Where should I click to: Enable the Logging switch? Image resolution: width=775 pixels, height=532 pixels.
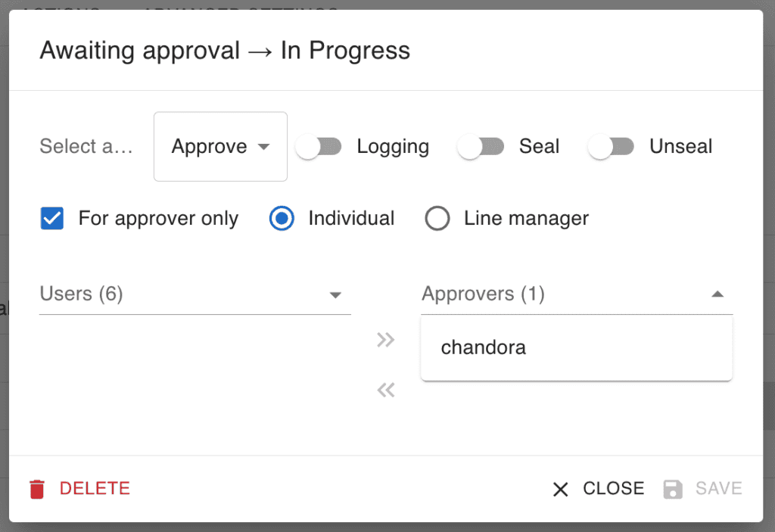tap(319, 147)
